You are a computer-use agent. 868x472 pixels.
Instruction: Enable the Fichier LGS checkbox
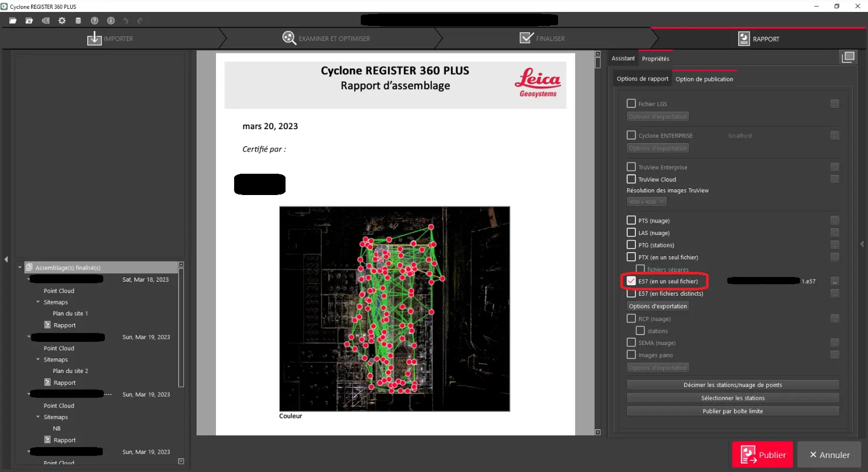pyautogui.click(x=631, y=104)
